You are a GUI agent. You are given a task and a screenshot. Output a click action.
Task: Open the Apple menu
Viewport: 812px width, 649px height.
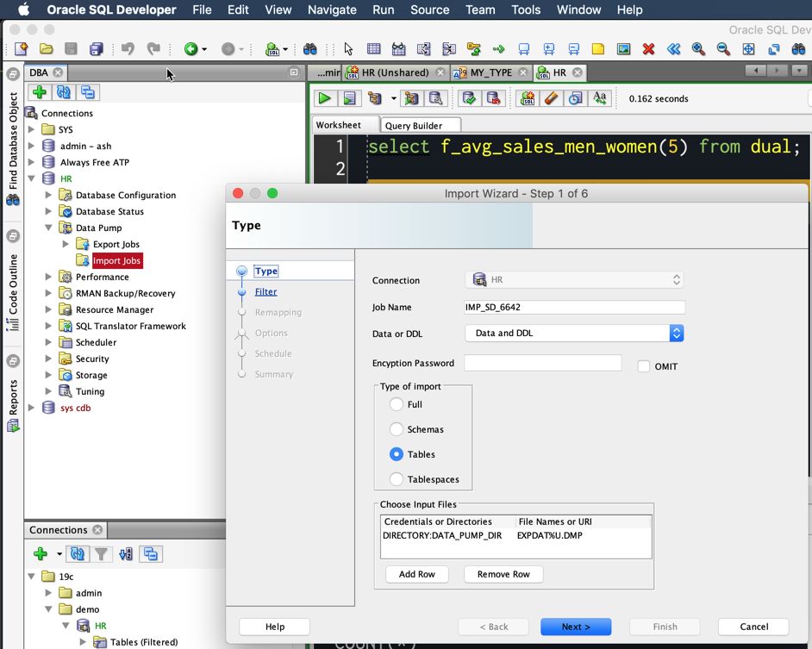[x=24, y=9]
